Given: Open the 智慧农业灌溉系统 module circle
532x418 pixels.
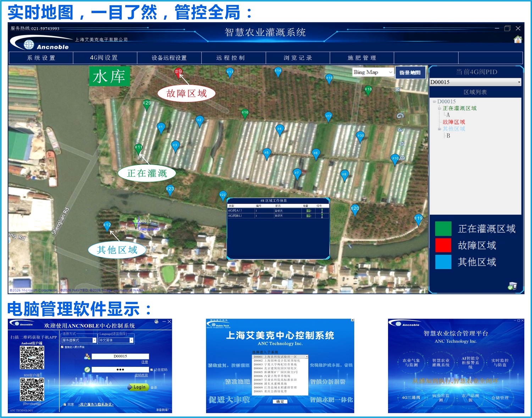Looking at the screenshot, I should pyautogui.click(x=440, y=363).
